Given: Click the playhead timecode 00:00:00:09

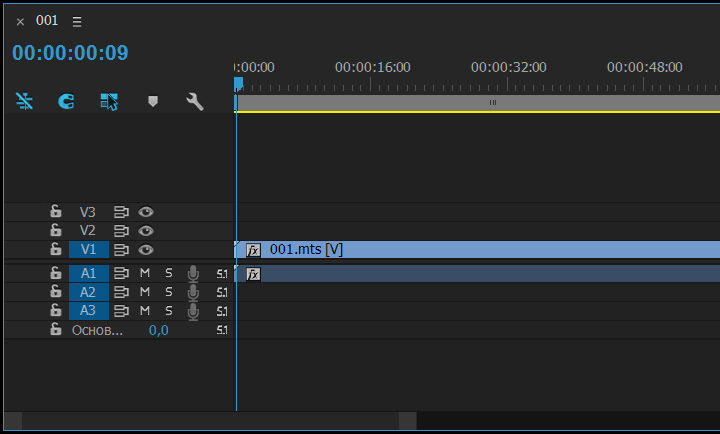Looking at the screenshot, I should [x=70, y=53].
